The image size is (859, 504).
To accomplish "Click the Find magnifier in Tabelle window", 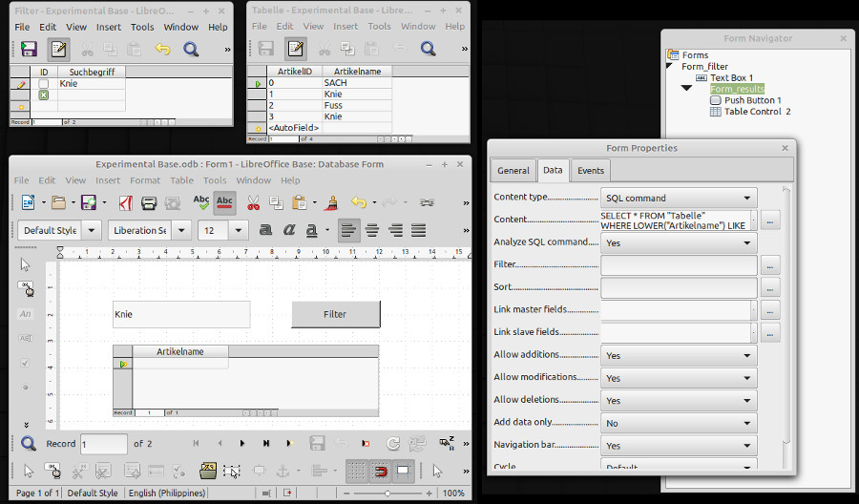I will [428, 49].
